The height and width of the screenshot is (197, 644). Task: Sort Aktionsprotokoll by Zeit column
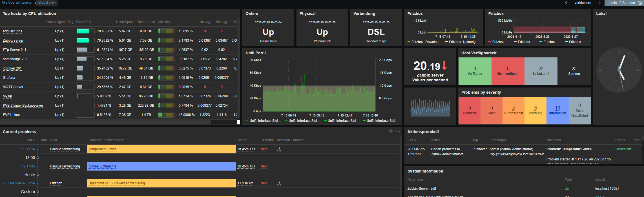pyautogui.click(x=411, y=140)
